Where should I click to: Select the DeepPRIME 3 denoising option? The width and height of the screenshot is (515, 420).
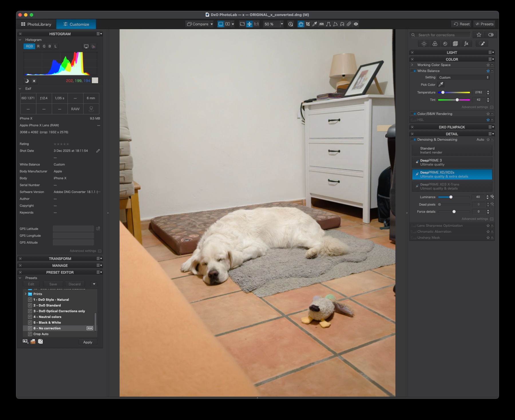(x=452, y=162)
